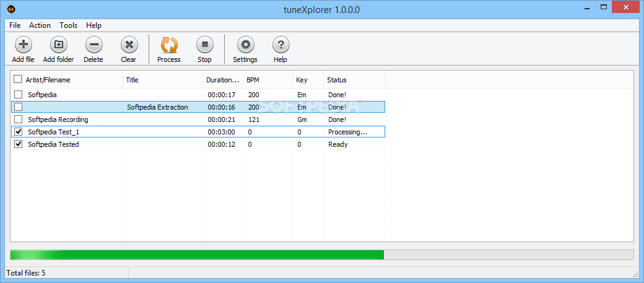Select the Softpedia Tested file name

pyautogui.click(x=53, y=144)
